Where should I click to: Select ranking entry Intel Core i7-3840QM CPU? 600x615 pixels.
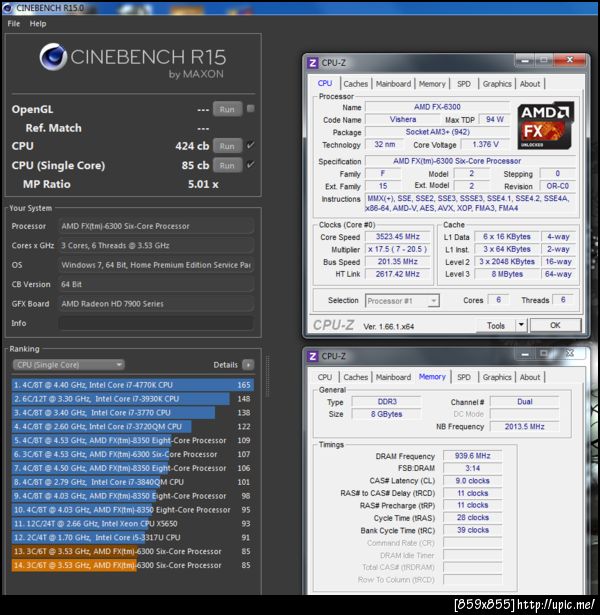[x=133, y=482]
